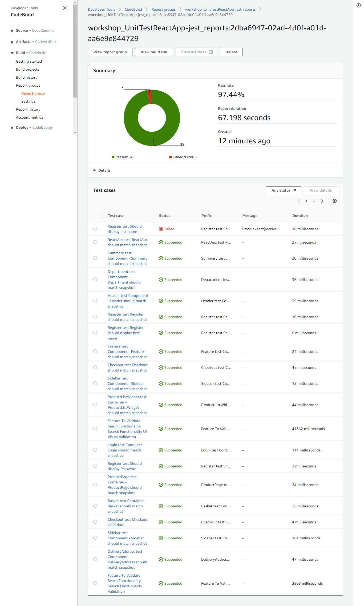This screenshot has width=364, height=606.
Task: Go to next page of test cases
Action: tap(322, 201)
